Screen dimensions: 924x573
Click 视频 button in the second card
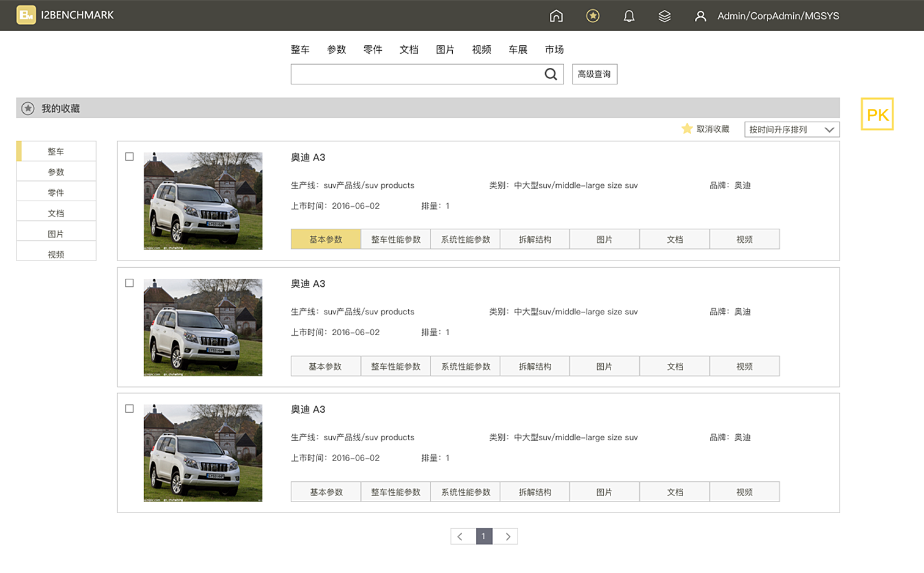[x=744, y=366]
